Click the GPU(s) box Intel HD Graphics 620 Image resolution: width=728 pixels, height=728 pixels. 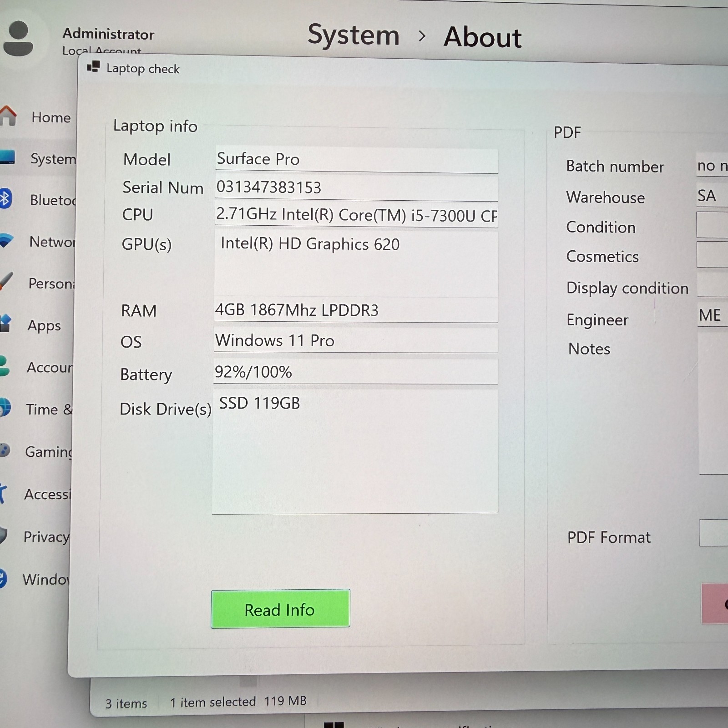(x=356, y=263)
